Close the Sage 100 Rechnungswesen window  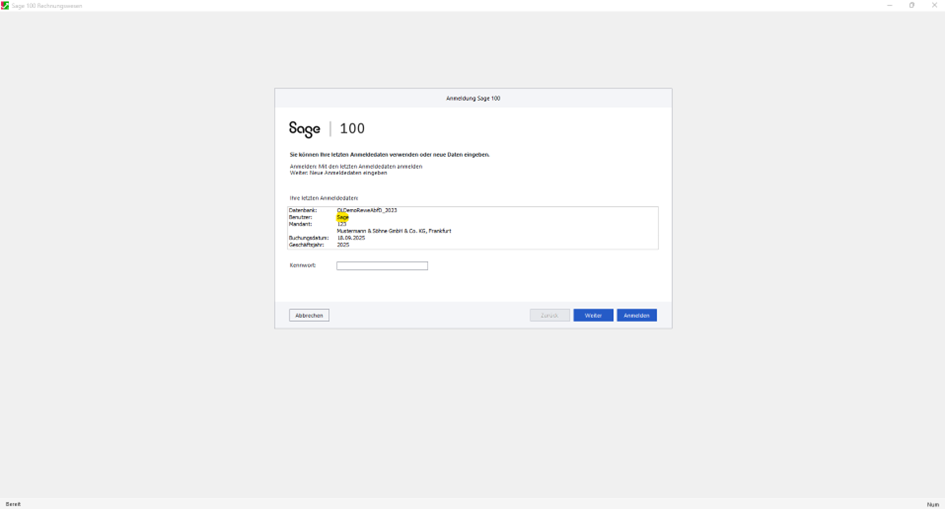pyautogui.click(x=935, y=5)
